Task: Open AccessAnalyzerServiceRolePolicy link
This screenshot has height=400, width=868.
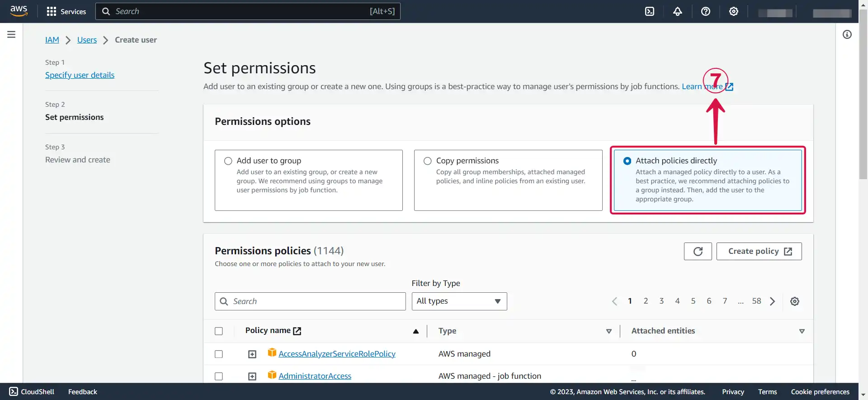Action: click(337, 354)
